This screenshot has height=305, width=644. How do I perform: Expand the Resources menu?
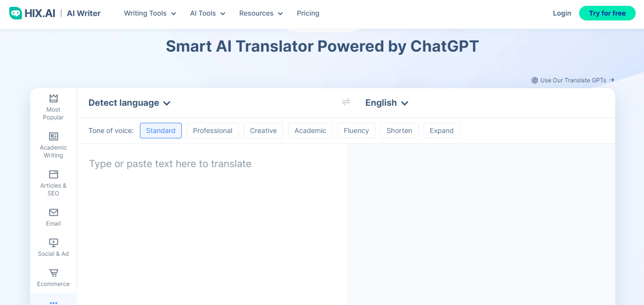pyautogui.click(x=260, y=14)
